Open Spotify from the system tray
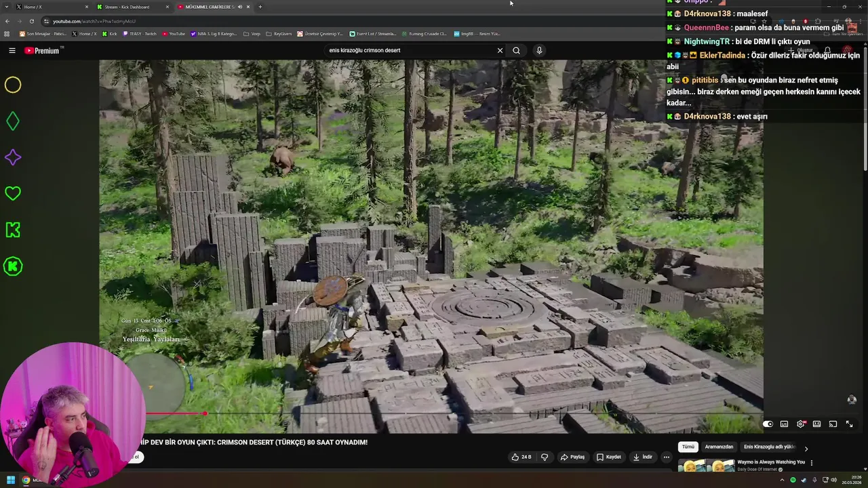This screenshot has width=868, height=488. click(x=793, y=480)
